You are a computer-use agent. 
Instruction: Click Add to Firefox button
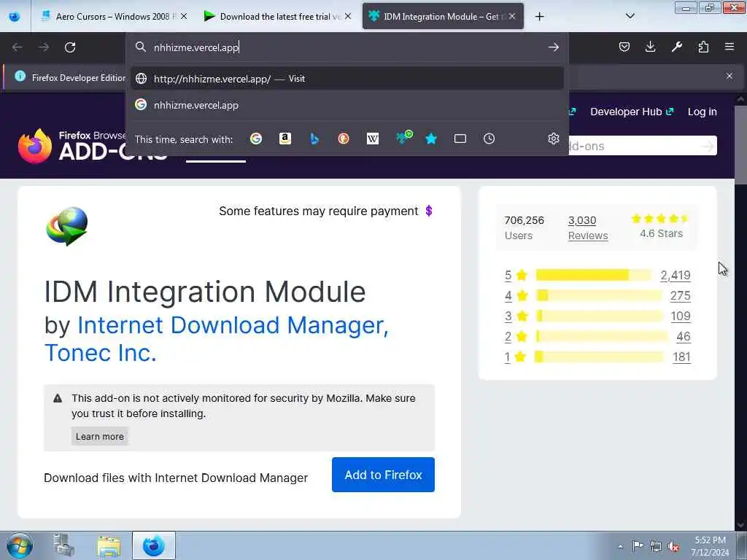tap(383, 475)
